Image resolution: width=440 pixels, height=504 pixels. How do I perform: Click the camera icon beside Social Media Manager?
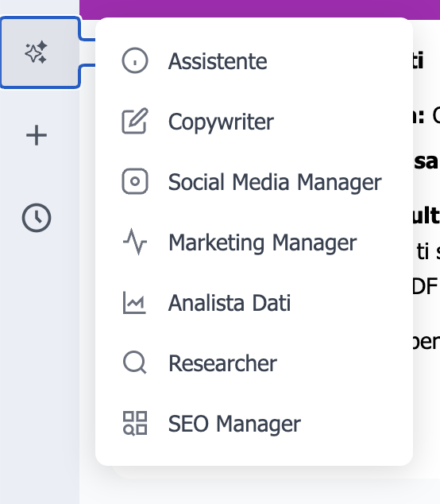135,181
